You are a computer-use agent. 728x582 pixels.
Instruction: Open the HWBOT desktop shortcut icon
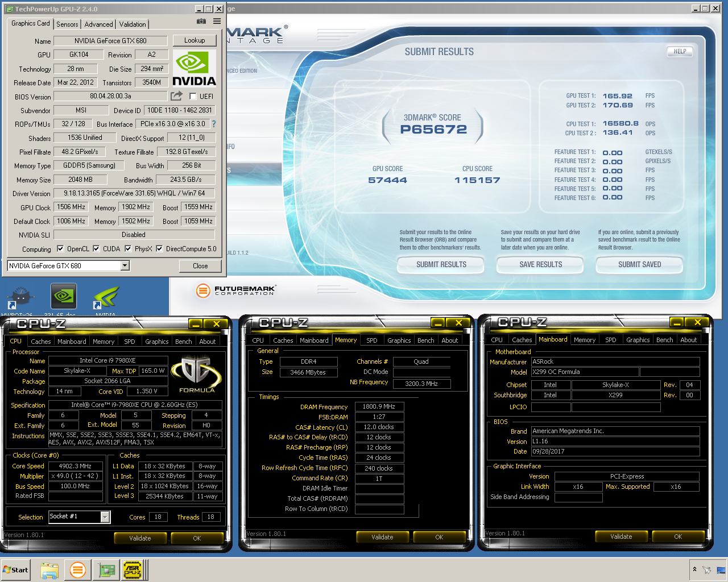(20, 297)
